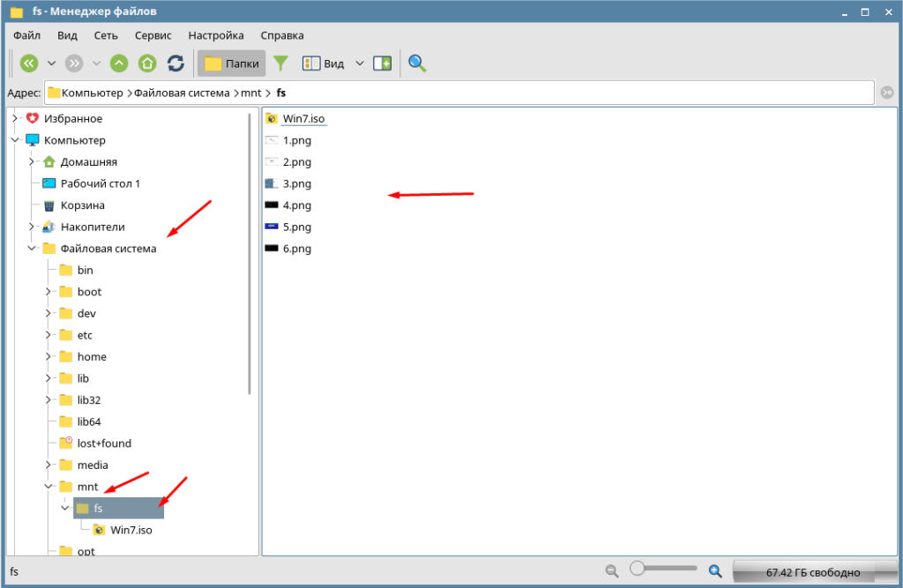
Task: Open dropdown arrow next to Вид button
Action: click(359, 63)
